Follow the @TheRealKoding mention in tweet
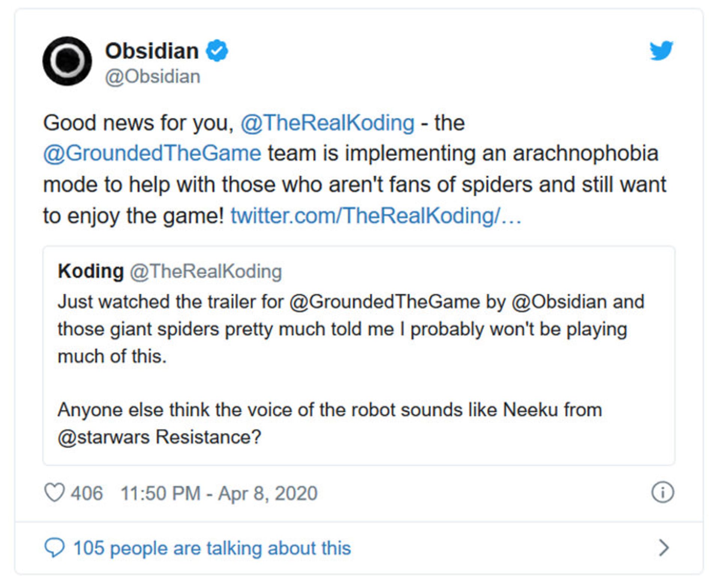Screen dimensions: 721x588 327,123
